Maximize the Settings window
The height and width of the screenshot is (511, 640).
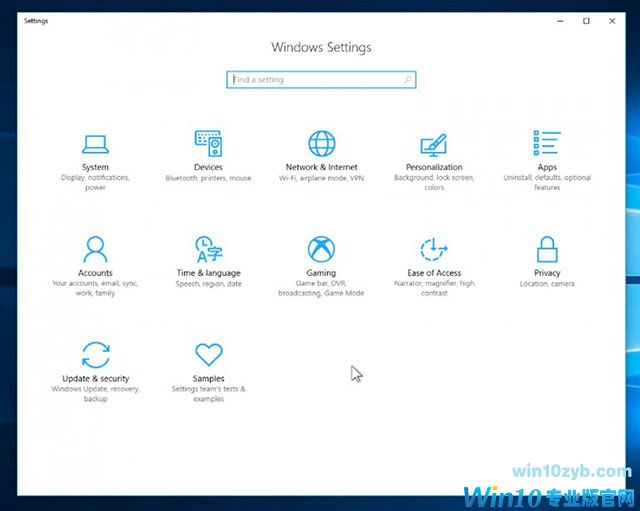click(x=586, y=21)
